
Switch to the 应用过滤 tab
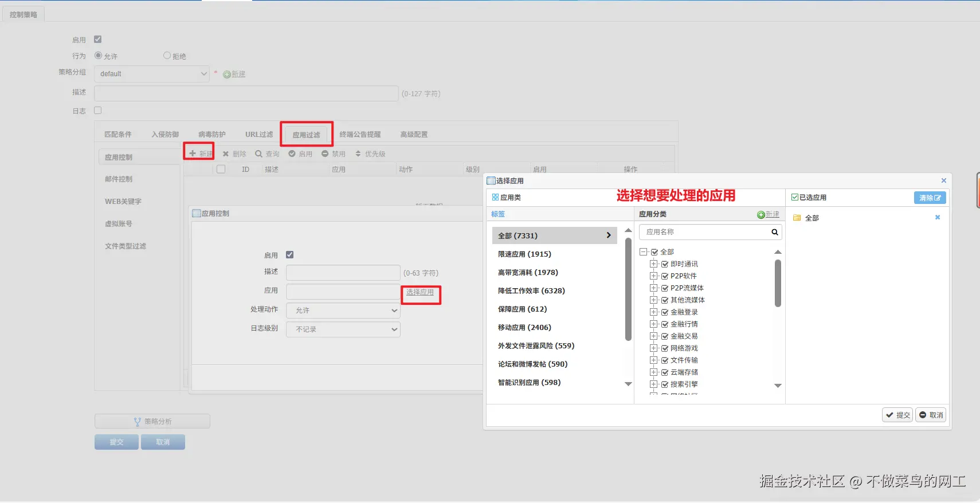click(x=307, y=135)
